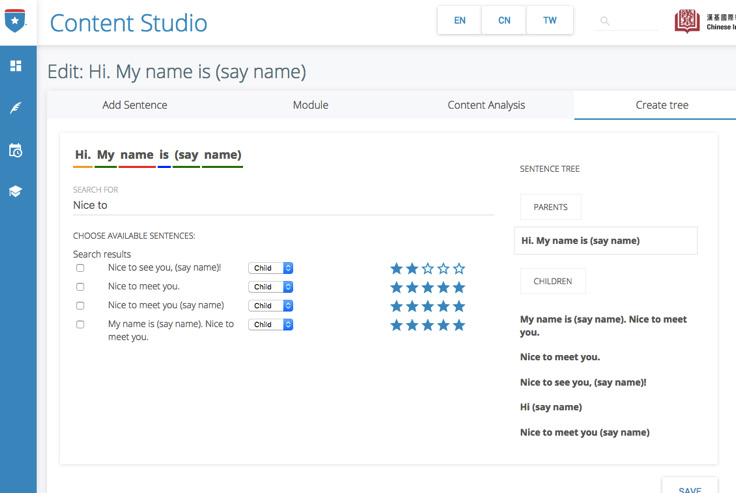Viewport: 736px width, 493px height.
Task: Select child 'Hi (say name)' in tree
Action: (551, 407)
